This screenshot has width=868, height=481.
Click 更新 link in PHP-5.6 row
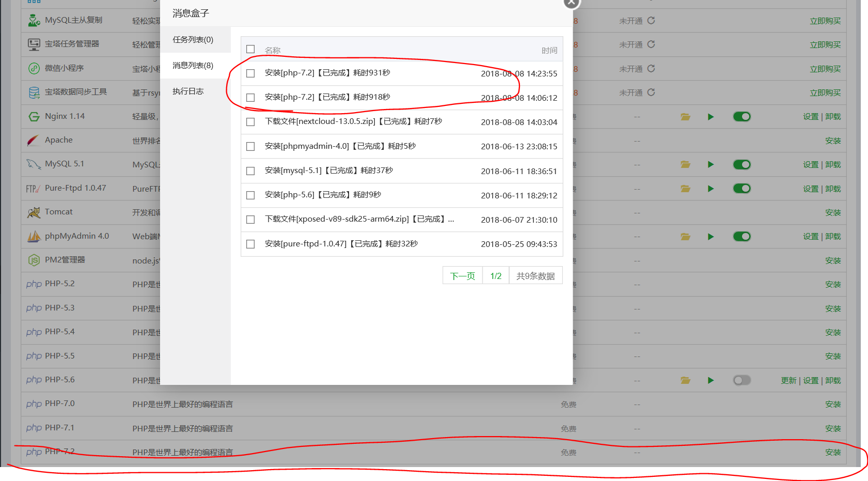(x=788, y=381)
